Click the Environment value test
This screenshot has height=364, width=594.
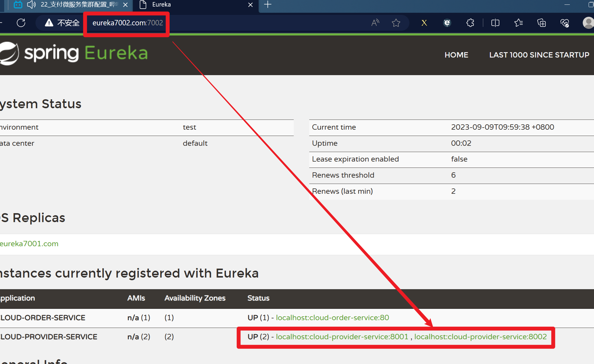coord(189,127)
